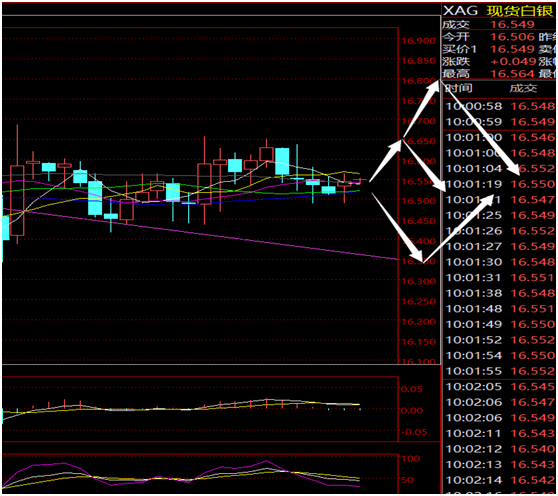Image resolution: width=558 pixels, height=496 pixels.
Task: Select the 10:01:19 tick row
Action: pos(500,184)
